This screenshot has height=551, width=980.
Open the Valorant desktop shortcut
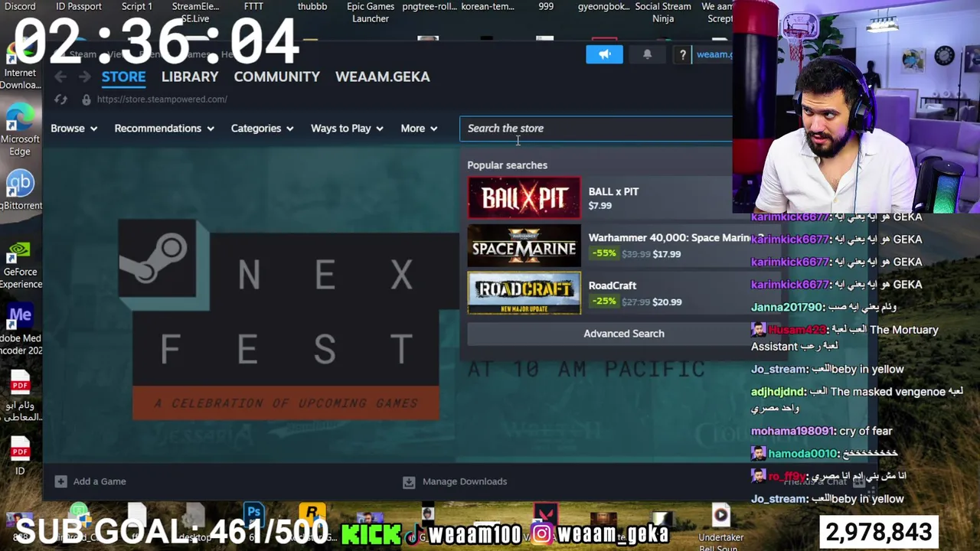coord(545,514)
